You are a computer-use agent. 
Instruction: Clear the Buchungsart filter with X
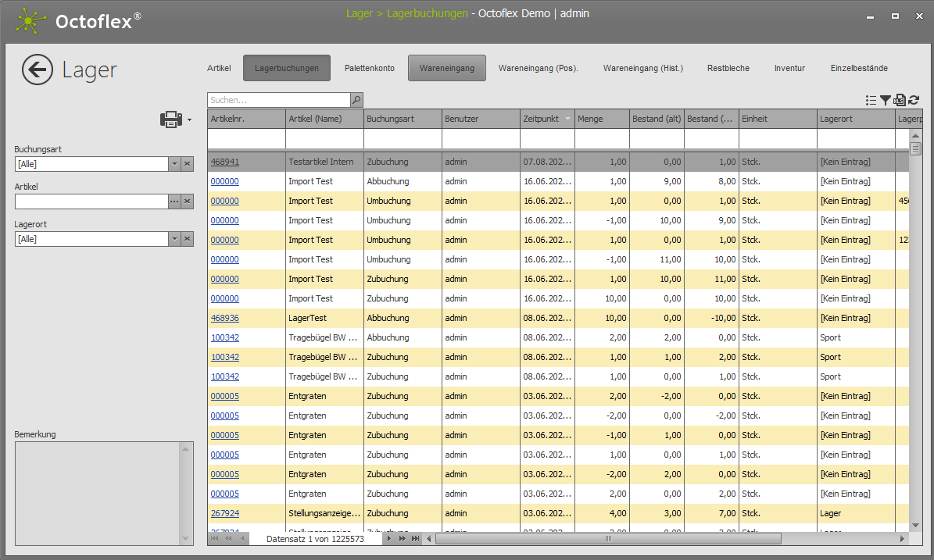188,164
